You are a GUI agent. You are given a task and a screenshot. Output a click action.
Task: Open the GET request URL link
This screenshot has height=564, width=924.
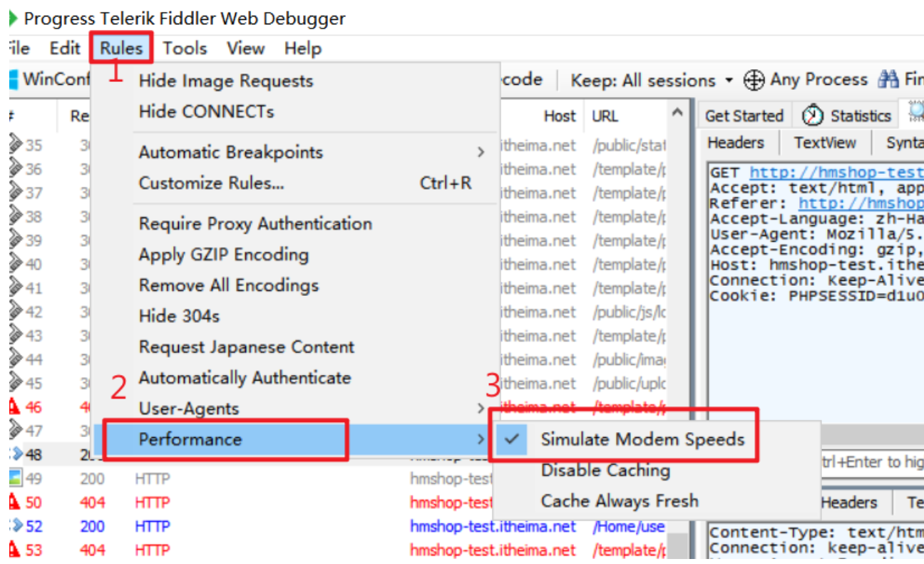836,173
